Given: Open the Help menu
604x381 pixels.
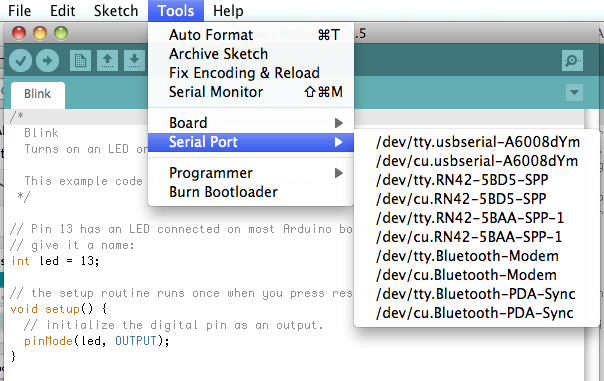Looking at the screenshot, I should pos(228,11).
